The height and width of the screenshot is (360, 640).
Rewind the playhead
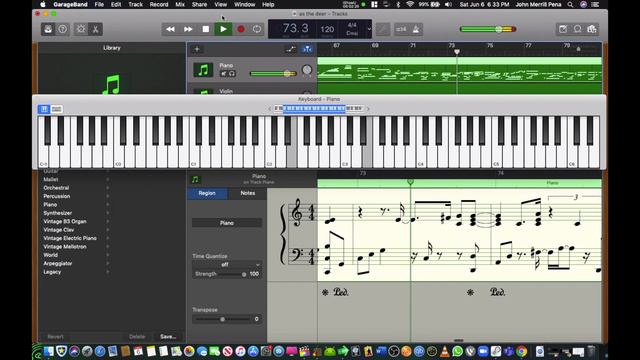[x=170, y=29]
